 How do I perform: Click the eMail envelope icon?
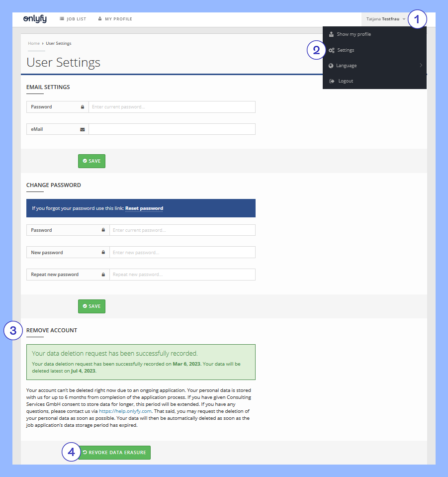click(83, 129)
